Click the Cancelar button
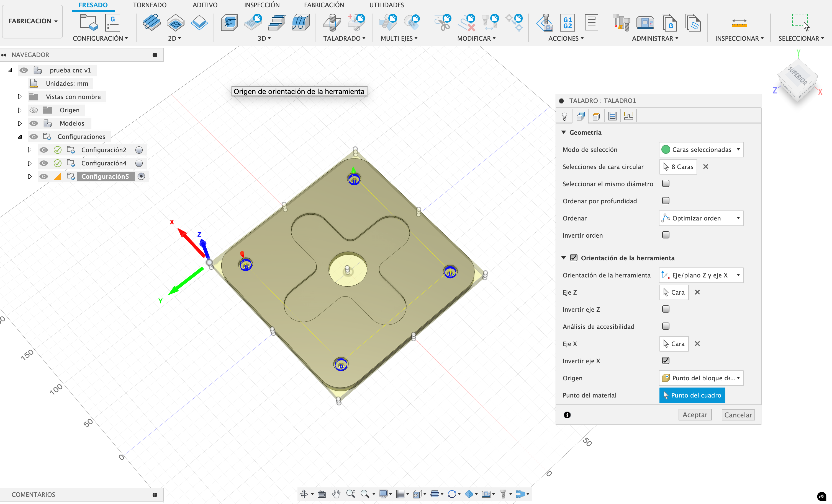 click(x=738, y=415)
